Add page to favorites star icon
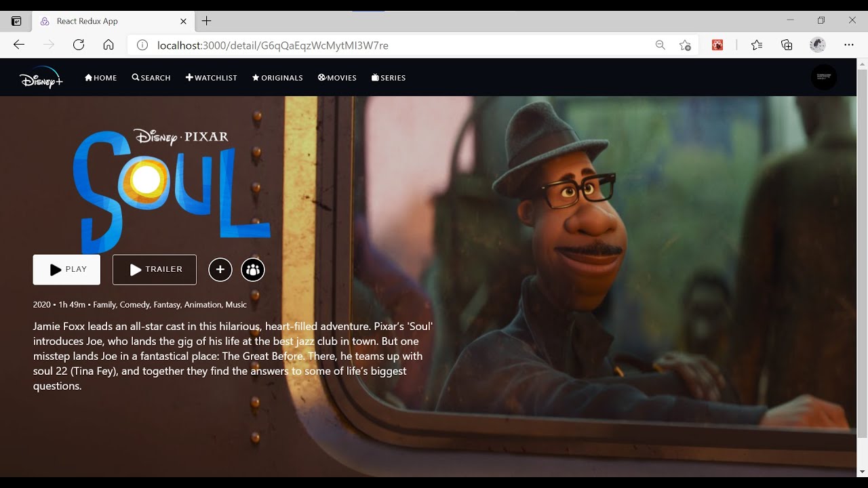This screenshot has height=488, width=868. click(685, 45)
